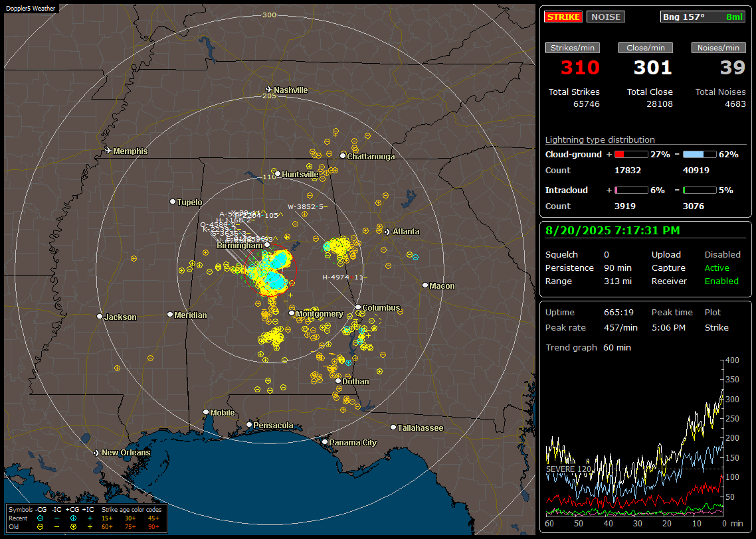Click the Old -CG symbol in legend

point(41,527)
